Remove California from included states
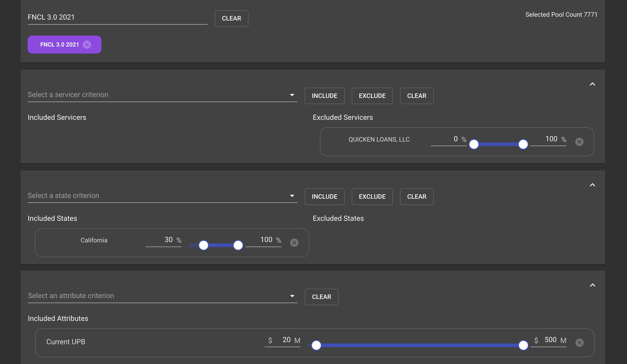The height and width of the screenshot is (364, 627). (x=294, y=243)
